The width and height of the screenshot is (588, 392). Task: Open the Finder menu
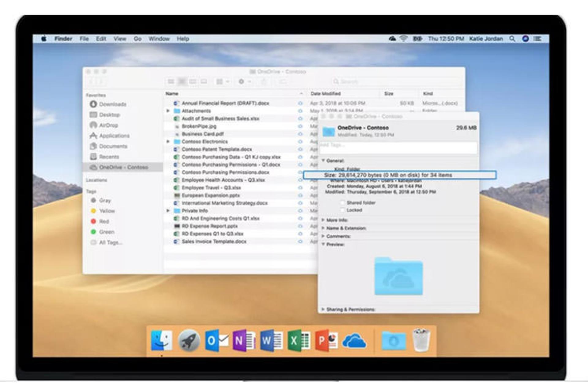click(x=63, y=39)
